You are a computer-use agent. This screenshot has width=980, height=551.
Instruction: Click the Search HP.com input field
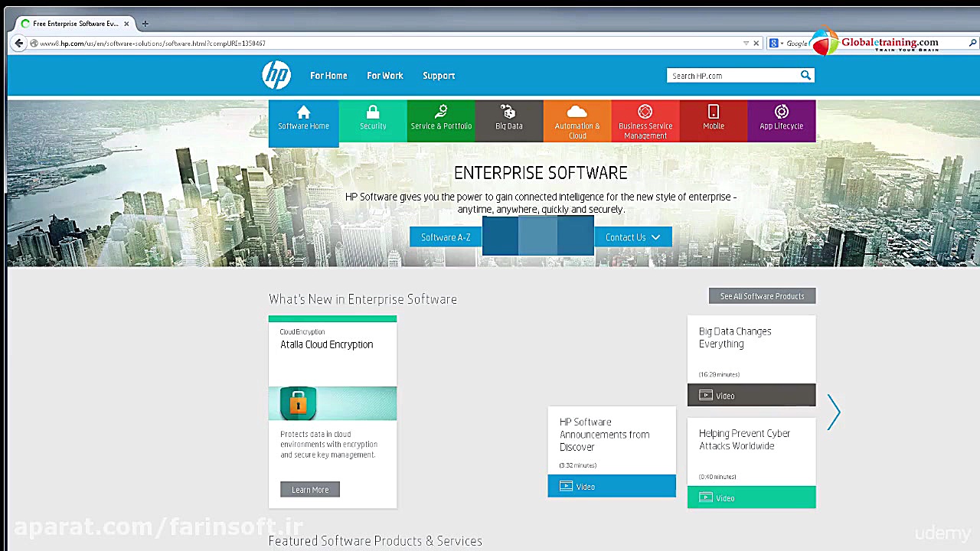733,76
